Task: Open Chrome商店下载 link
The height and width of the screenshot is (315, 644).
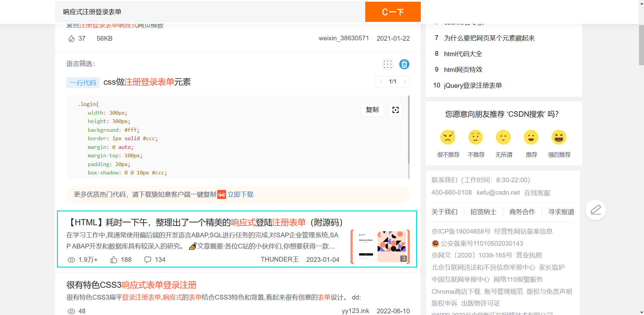Action: coord(456,291)
